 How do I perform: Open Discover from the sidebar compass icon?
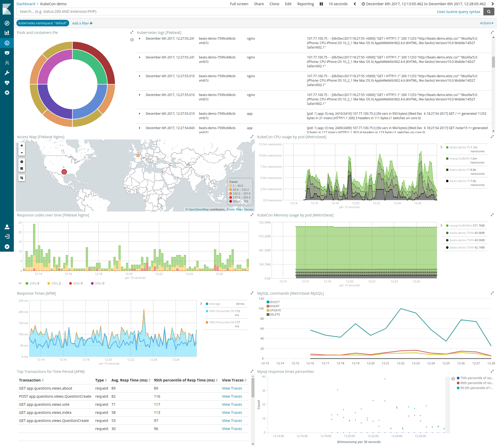point(7,23)
